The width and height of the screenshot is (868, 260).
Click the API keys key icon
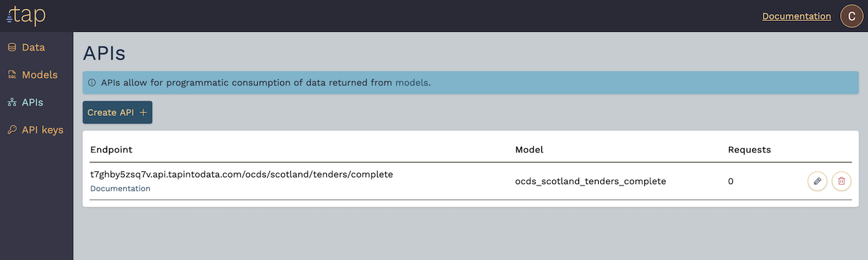click(x=12, y=130)
